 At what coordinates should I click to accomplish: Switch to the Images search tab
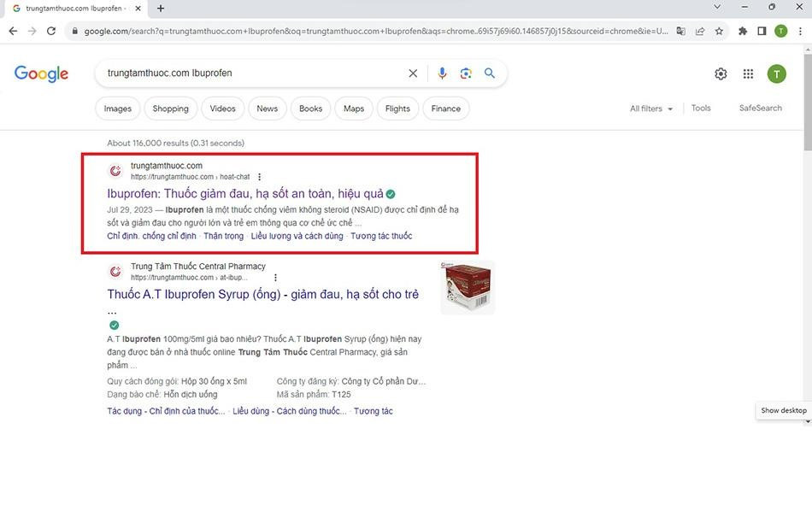[x=118, y=109]
